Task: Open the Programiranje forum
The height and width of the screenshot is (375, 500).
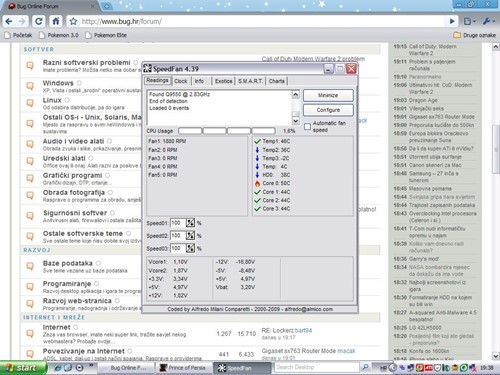Action: coord(67,284)
